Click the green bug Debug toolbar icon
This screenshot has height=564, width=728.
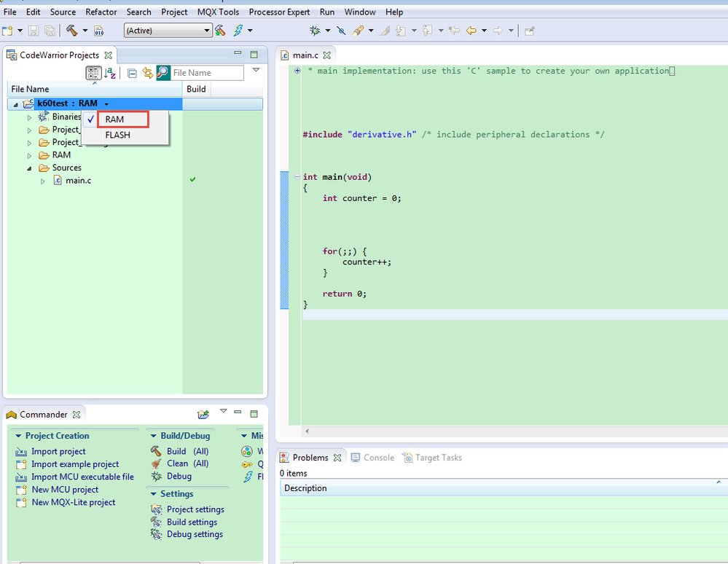click(x=315, y=31)
